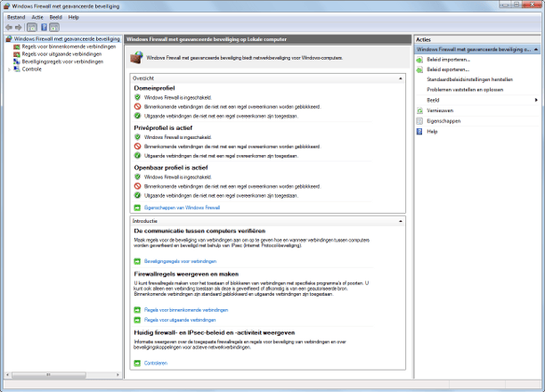Click green arrow beside Regels voor uitgaande verbindingen link
This screenshot has height=392, width=545.
[137, 320]
